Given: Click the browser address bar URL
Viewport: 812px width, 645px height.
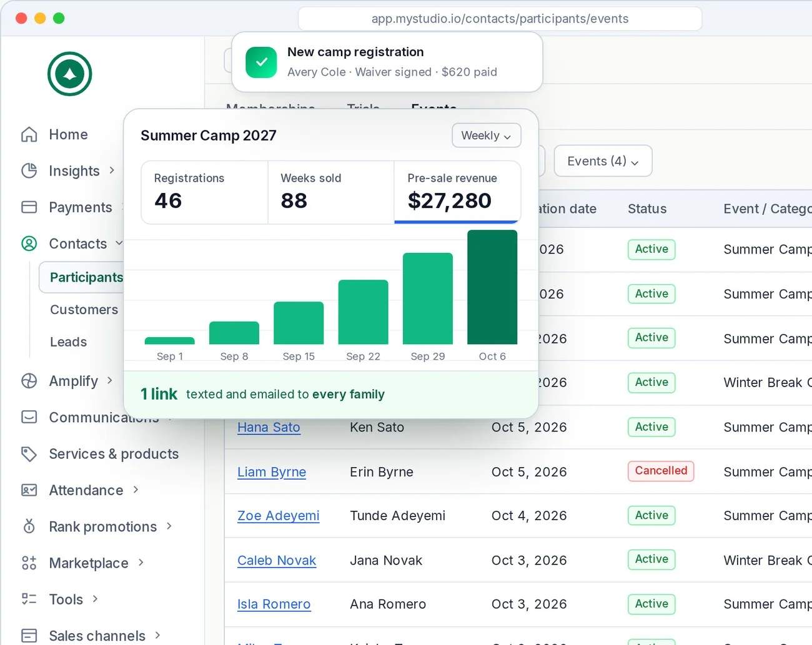Looking at the screenshot, I should point(500,19).
